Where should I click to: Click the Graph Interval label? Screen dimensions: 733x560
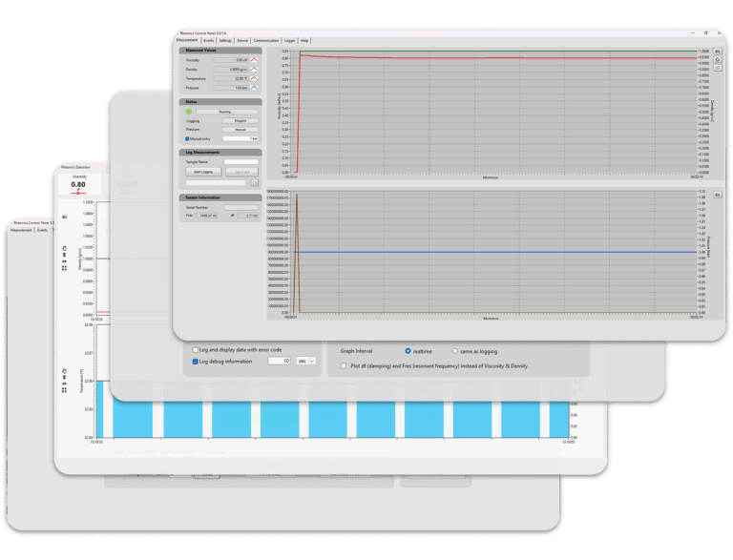coord(356,351)
